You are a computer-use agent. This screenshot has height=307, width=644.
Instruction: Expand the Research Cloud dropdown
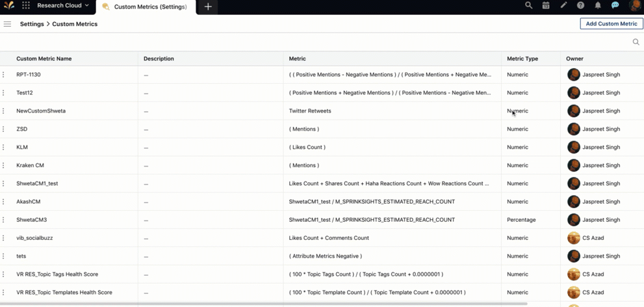[x=63, y=6]
